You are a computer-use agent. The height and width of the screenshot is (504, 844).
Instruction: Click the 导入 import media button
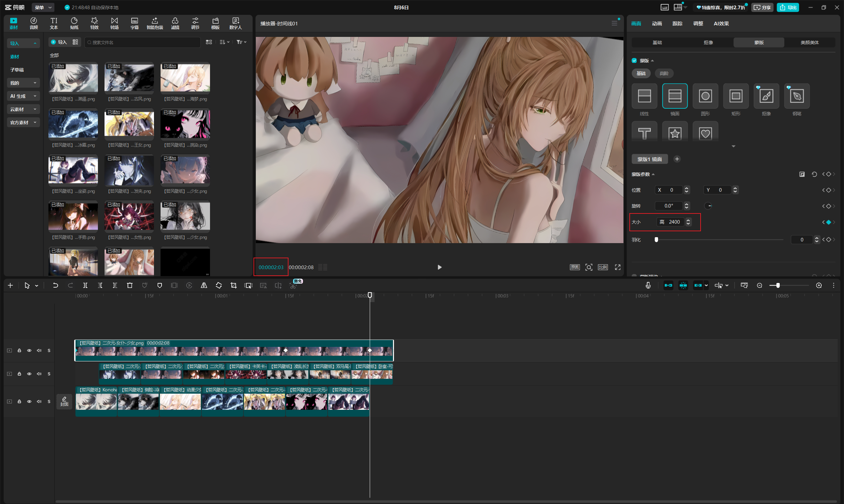(59, 42)
